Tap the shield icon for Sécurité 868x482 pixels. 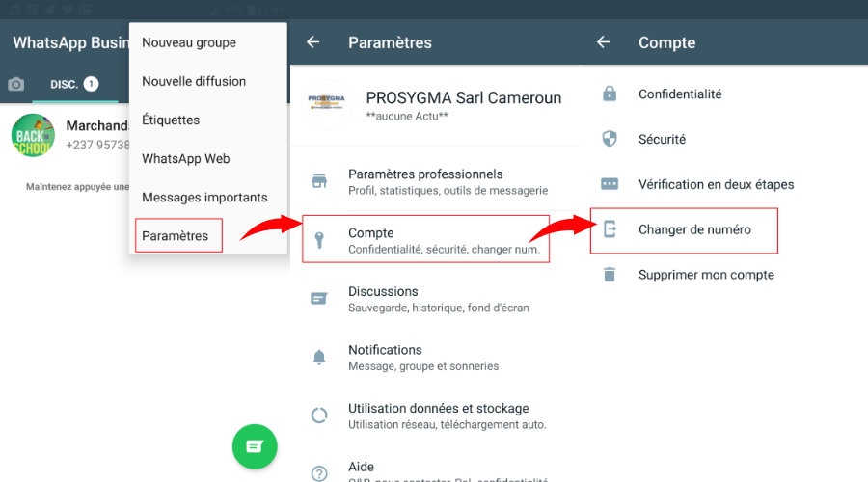click(610, 139)
